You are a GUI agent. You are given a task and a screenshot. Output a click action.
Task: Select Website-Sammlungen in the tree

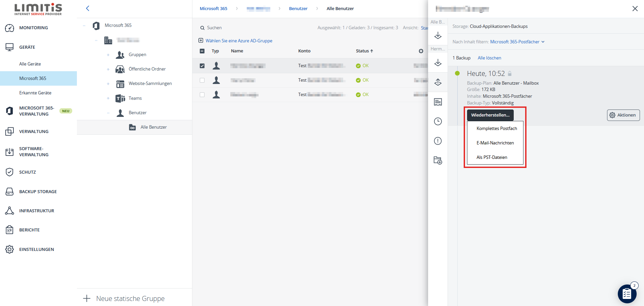pyautogui.click(x=150, y=84)
